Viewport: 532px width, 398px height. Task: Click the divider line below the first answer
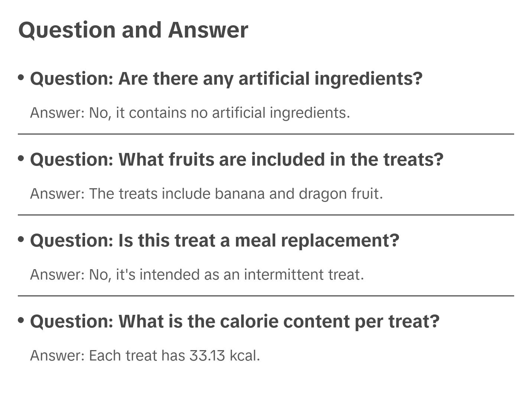pyautogui.click(x=266, y=134)
